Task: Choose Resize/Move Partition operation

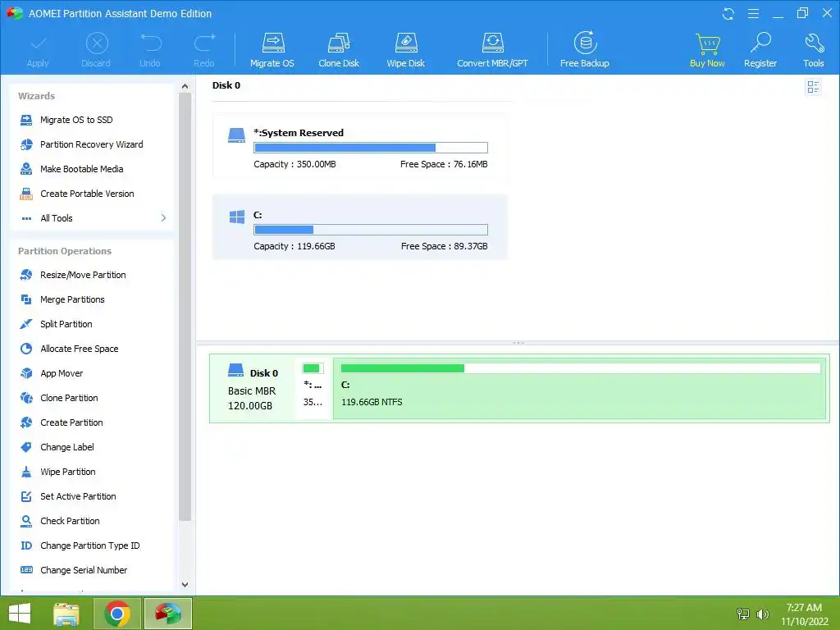Action: pyautogui.click(x=83, y=275)
